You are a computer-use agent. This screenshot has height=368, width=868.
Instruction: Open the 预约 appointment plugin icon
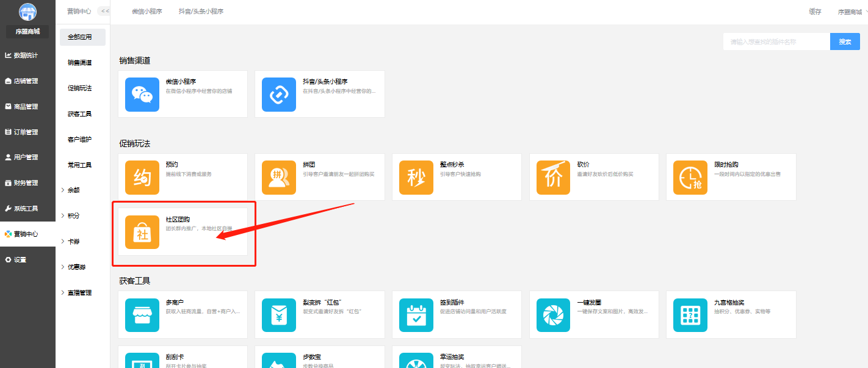142,178
